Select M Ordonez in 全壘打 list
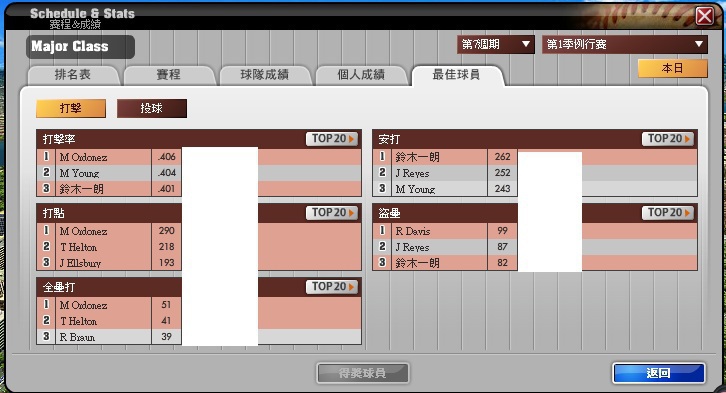Image resolution: width=726 pixels, height=393 pixels. pos(83,306)
